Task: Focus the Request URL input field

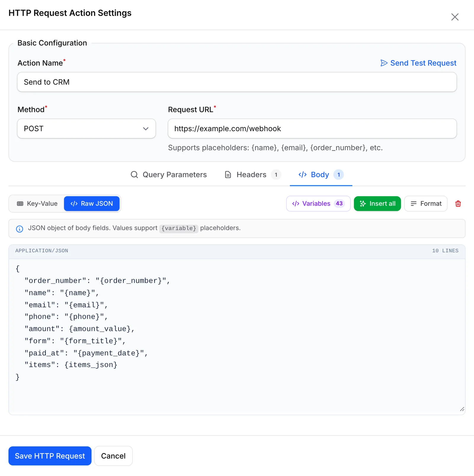Action: 312,129
